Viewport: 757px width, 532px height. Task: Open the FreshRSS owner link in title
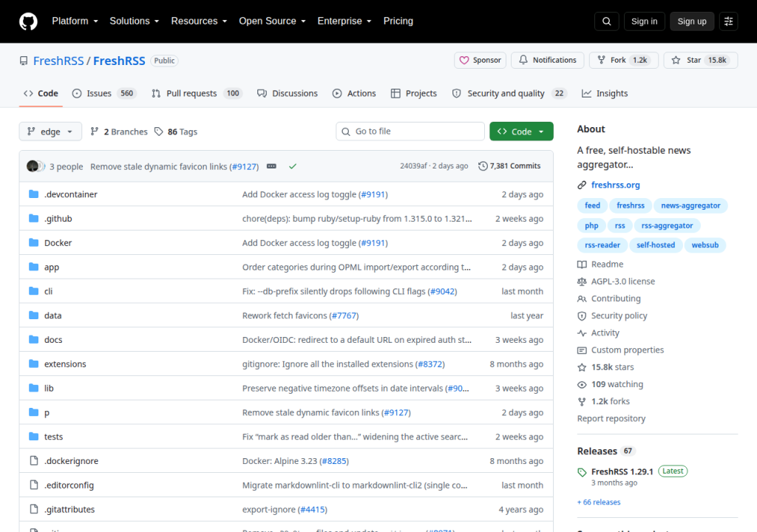tap(58, 61)
